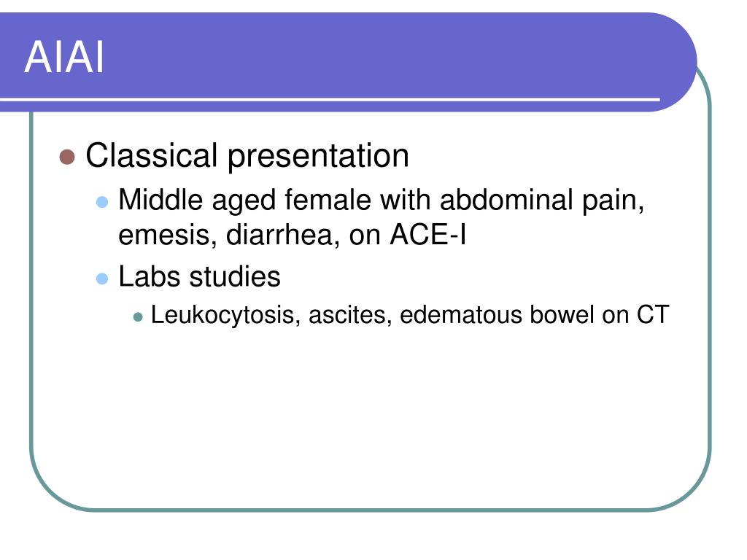
Task: Click the light blue bullet before Middle aged
Action: click(x=102, y=202)
